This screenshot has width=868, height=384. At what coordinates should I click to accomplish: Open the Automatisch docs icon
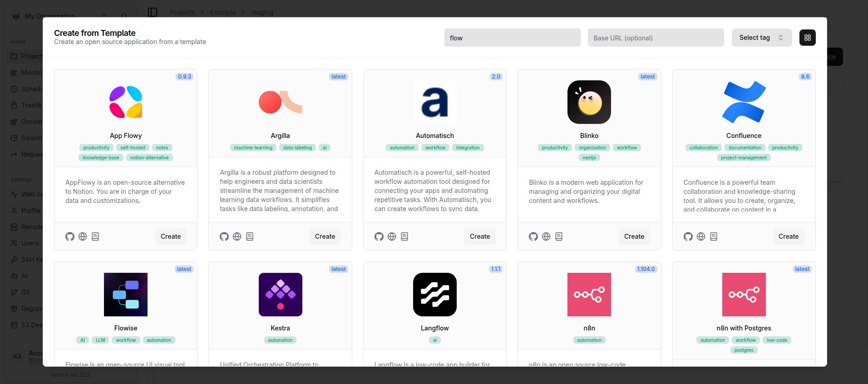point(404,236)
